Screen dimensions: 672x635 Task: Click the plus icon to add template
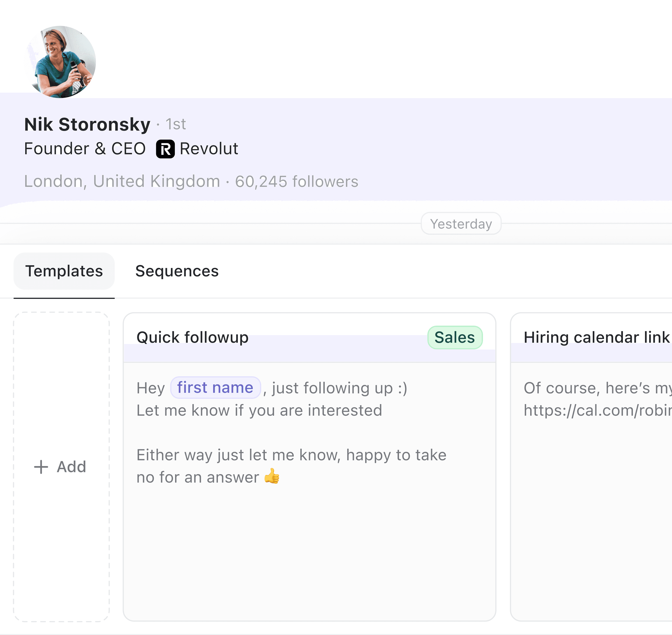pyautogui.click(x=41, y=467)
